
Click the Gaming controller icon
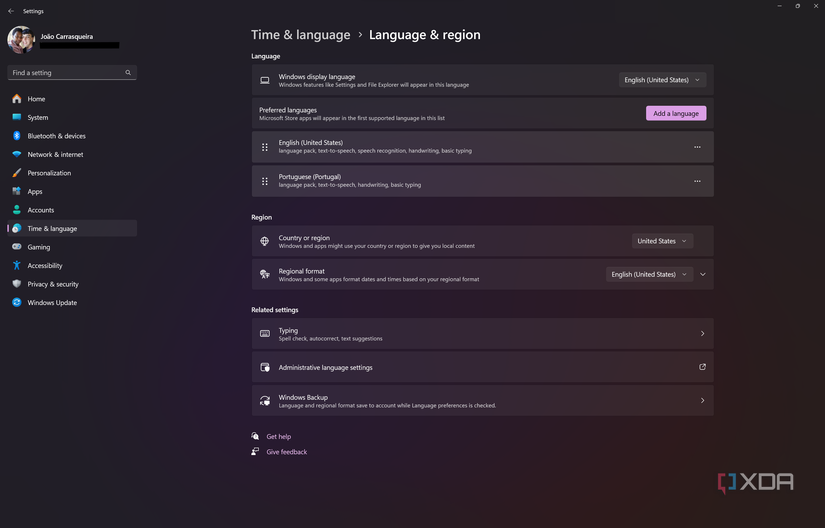17,247
